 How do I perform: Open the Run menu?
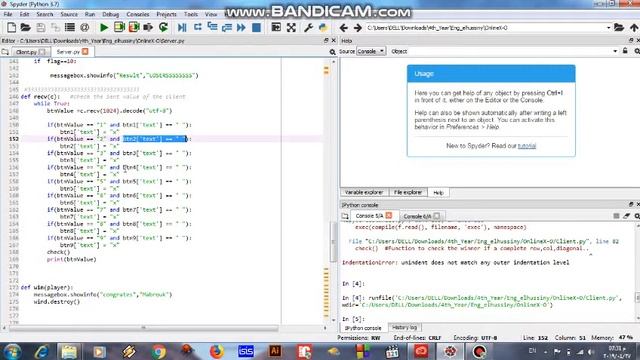90,14
